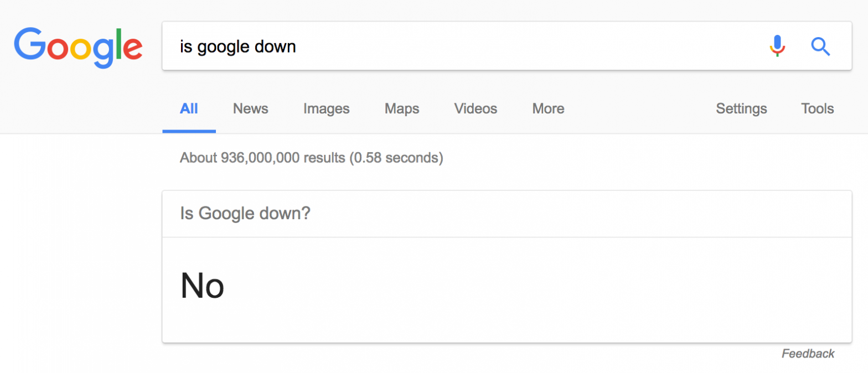The width and height of the screenshot is (868, 373).
Task: Click inside the search query field
Action: [x=387, y=46]
